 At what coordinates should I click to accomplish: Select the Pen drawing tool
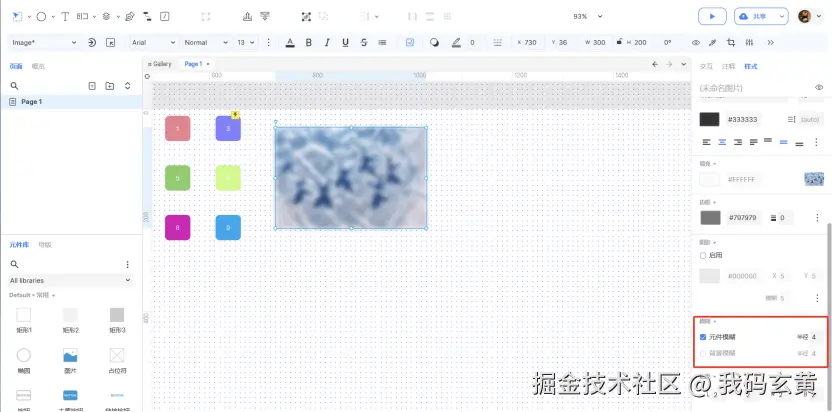pyautogui.click(x=129, y=16)
